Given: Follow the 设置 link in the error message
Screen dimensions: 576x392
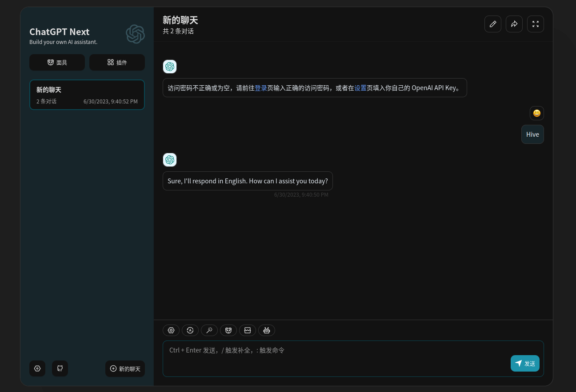Looking at the screenshot, I should tap(360, 88).
